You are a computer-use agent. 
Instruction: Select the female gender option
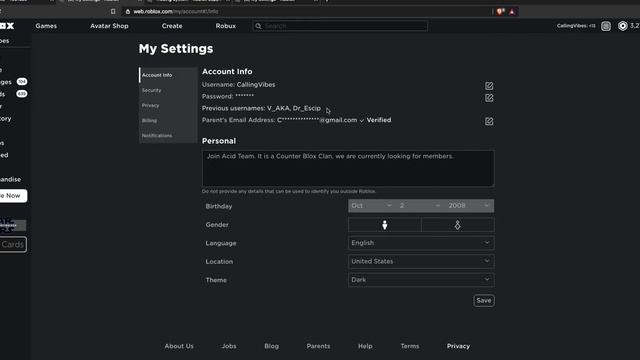coord(458,224)
